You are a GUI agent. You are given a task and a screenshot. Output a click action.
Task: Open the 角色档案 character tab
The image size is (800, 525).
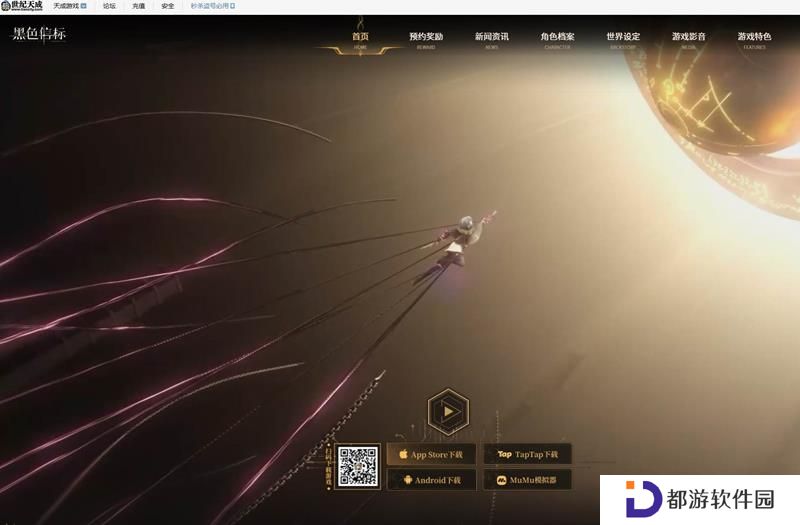pos(557,38)
